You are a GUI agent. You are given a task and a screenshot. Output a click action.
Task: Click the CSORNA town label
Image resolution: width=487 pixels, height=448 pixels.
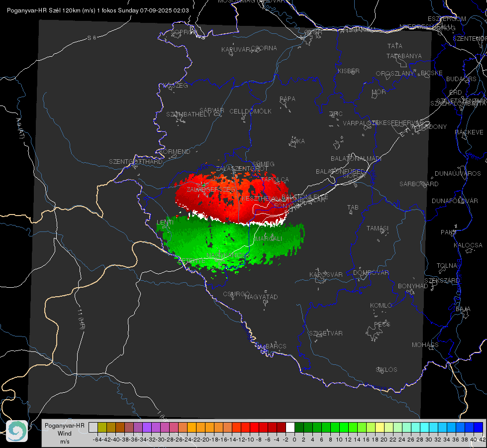click(264, 48)
